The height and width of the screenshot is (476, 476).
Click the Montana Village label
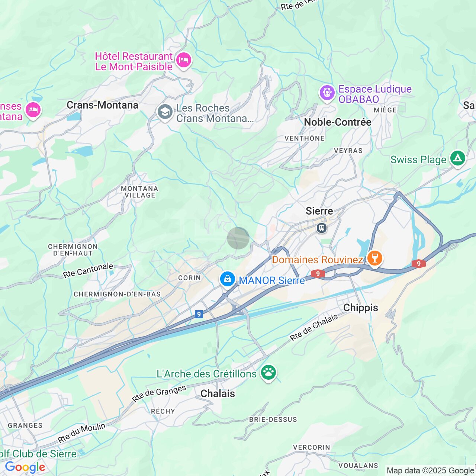point(140,192)
